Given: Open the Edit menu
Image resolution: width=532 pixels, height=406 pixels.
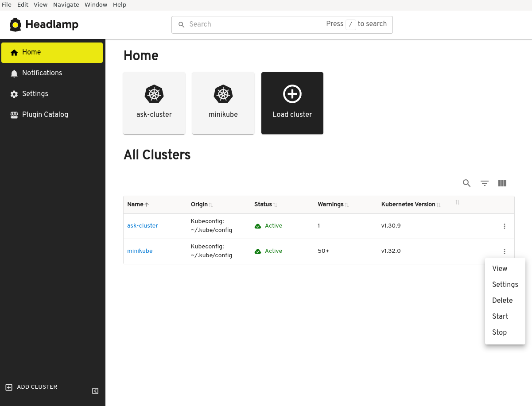Looking at the screenshot, I should point(23,5).
